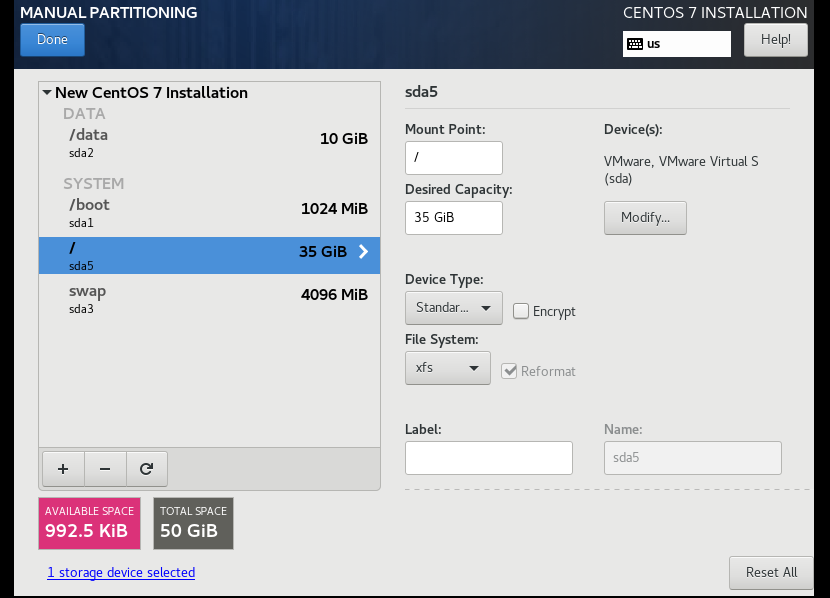Collapse New CentOS 7 Installation group
The image size is (830, 598).
[47, 93]
